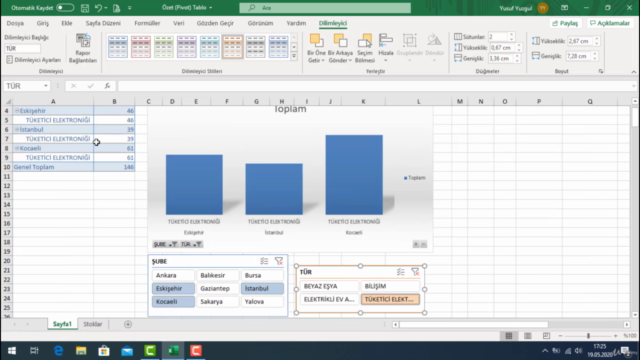The width and height of the screenshot is (640, 360).
Task: Open Microsoft Edge from taskbar
Action: (58, 351)
